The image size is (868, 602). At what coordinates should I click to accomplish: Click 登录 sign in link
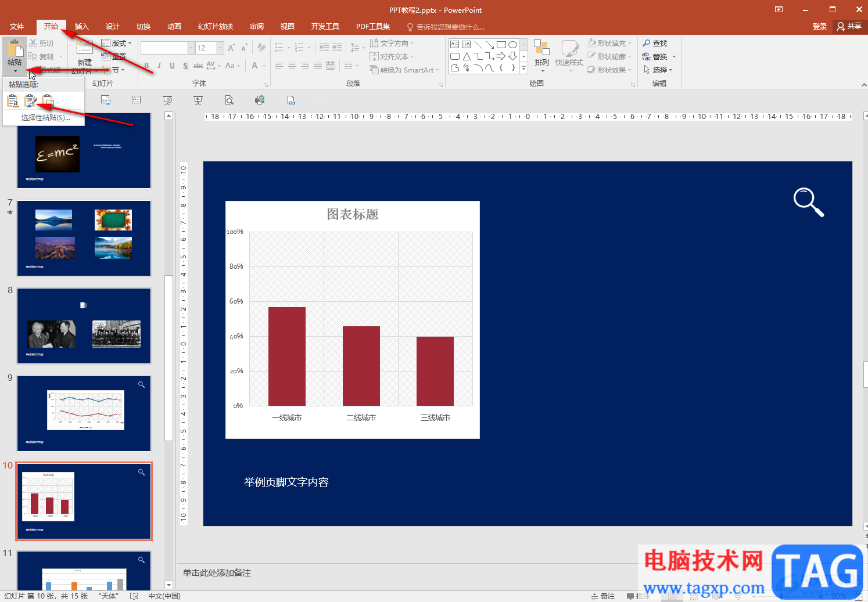(x=820, y=27)
